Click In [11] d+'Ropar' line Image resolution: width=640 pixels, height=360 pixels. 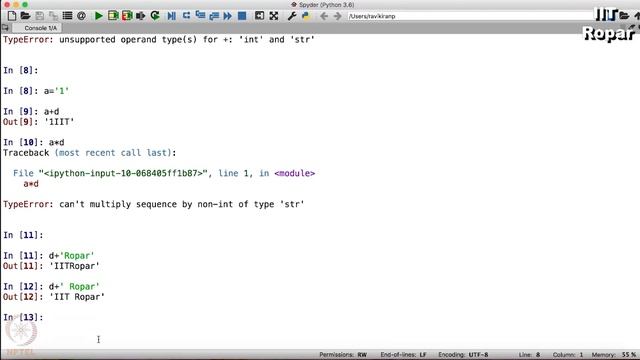point(49,256)
